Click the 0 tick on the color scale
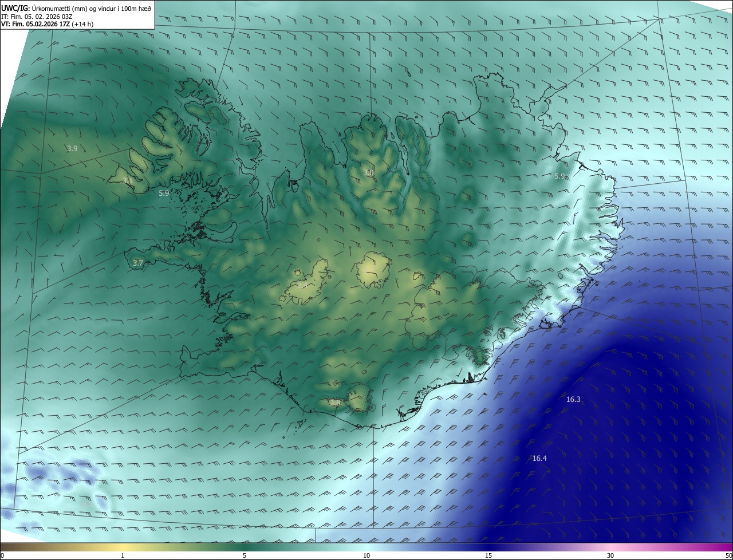The width and height of the screenshot is (733, 560). point(2,555)
